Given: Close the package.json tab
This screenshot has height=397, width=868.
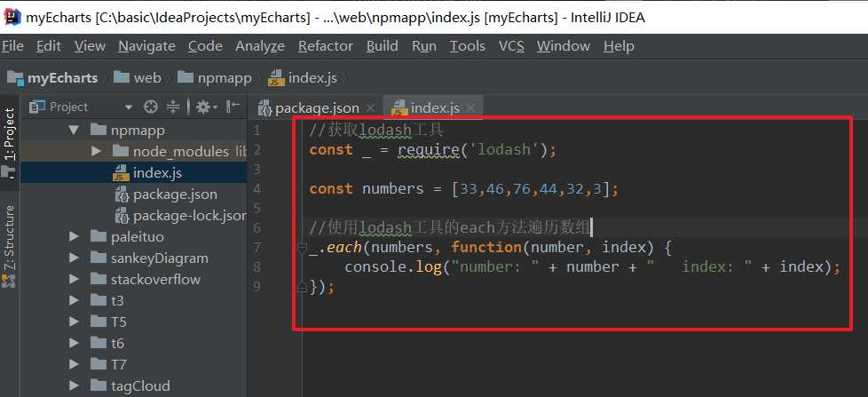Looking at the screenshot, I should click(371, 108).
